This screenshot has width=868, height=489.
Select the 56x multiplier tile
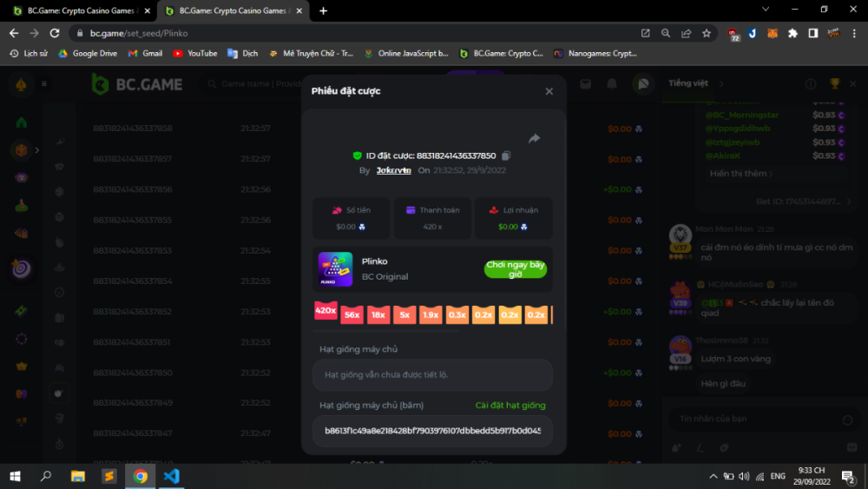tap(352, 315)
